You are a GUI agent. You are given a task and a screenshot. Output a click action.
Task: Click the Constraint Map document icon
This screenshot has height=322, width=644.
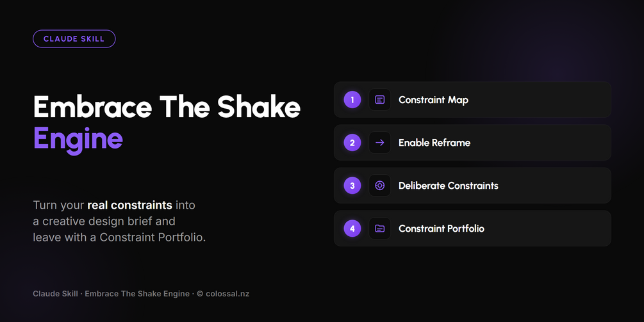tap(380, 100)
